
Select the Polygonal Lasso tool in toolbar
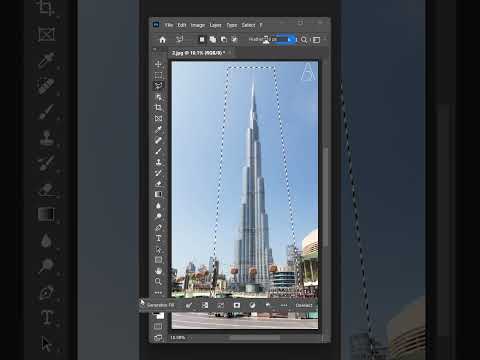click(158, 86)
